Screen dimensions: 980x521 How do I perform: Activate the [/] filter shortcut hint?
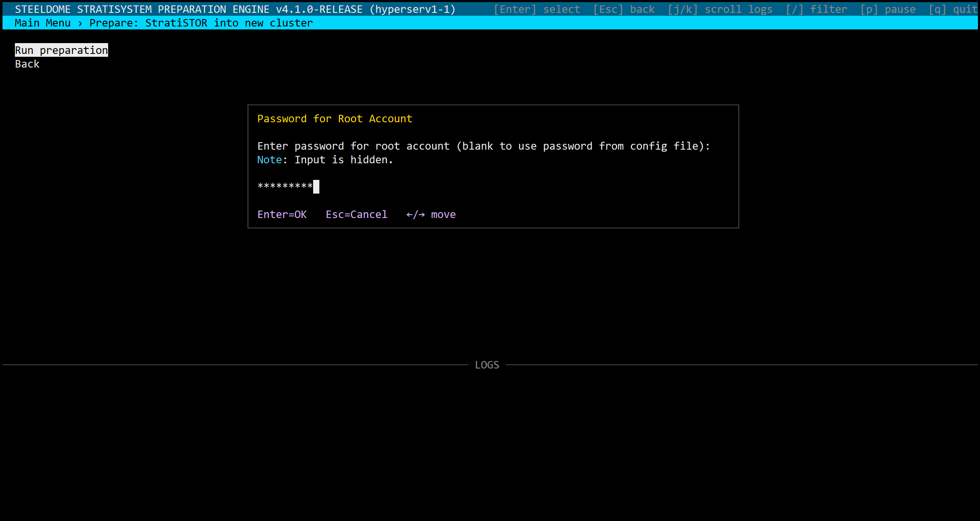point(816,9)
